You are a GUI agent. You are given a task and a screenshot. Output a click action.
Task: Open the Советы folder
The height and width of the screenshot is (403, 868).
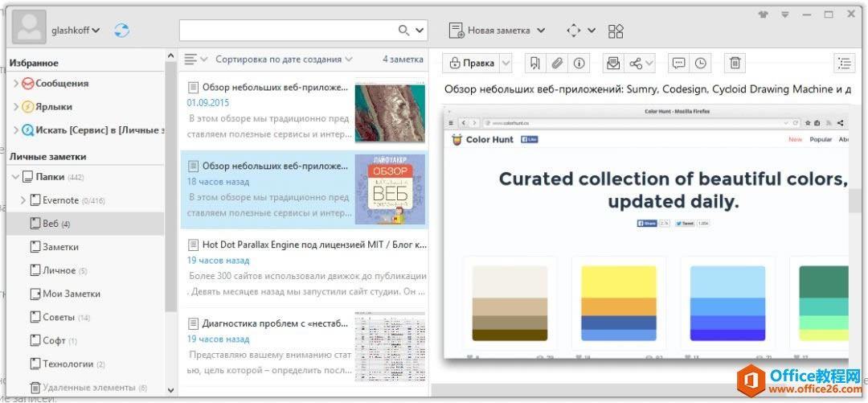pyautogui.click(x=59, y=317)
